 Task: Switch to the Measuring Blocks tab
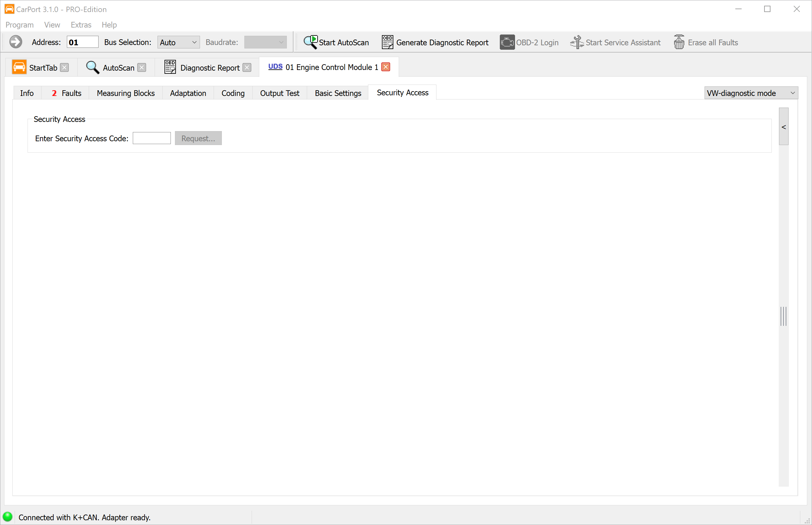[x=126, y=93]
